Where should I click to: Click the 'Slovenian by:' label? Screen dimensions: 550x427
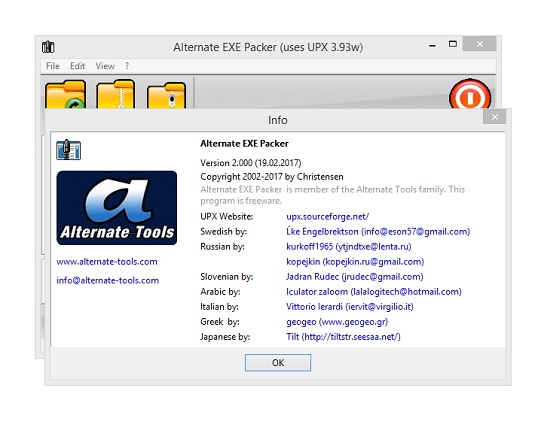point(227,277)
